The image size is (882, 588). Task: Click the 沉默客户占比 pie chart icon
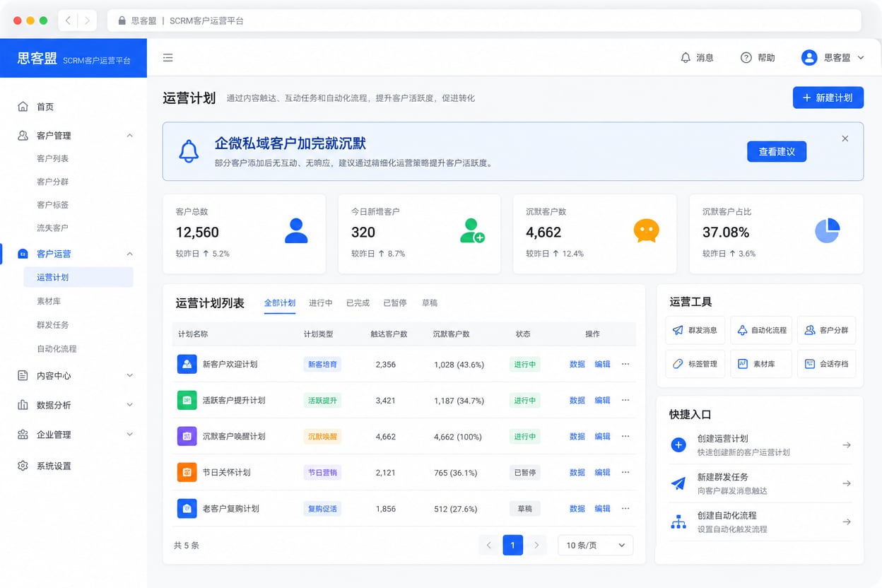[x=828, y=230]
